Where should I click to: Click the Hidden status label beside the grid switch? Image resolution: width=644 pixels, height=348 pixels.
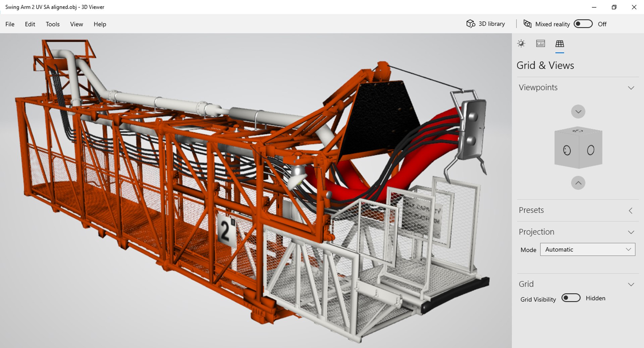(595, 298)
